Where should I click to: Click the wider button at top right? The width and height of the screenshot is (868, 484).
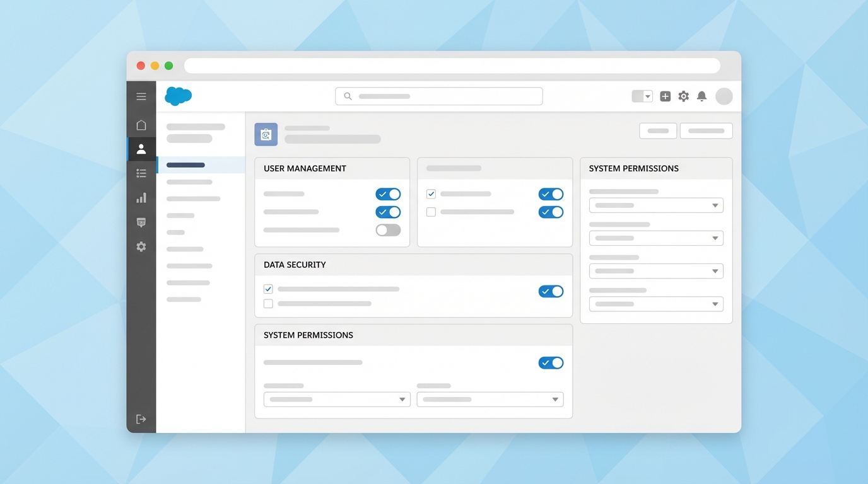click(706, 130)
